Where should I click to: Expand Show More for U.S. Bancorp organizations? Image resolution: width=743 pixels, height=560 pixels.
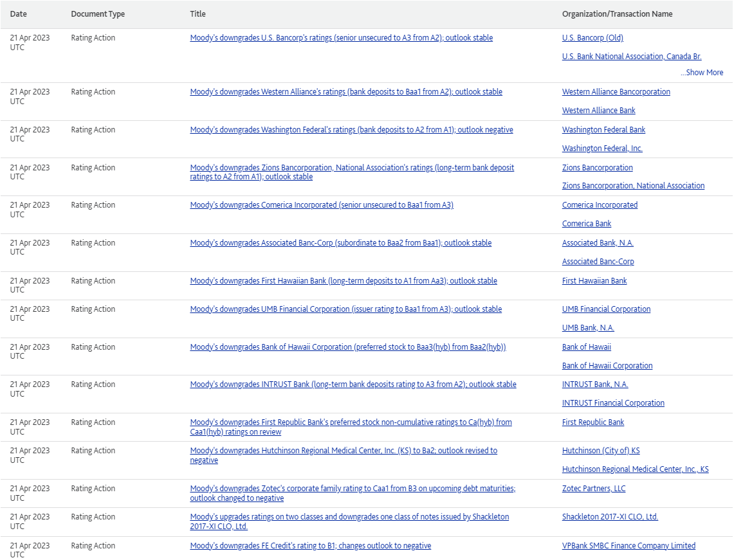pyautogui.click(x=702, y=73)
